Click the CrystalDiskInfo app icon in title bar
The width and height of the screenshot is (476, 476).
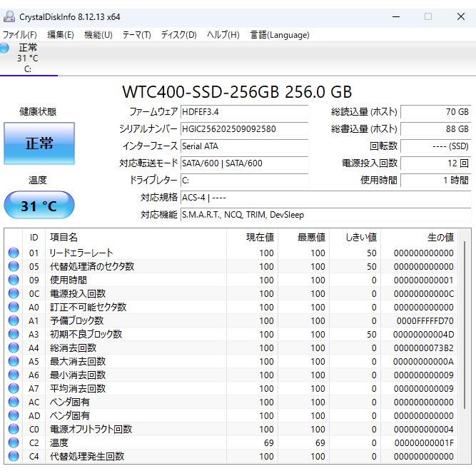[x=9, y=16]
